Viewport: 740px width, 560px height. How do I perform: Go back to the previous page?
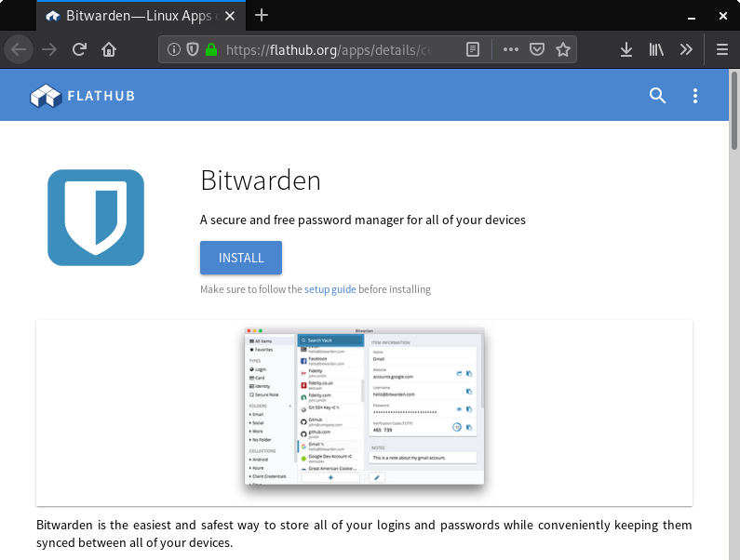pos(20,49)
